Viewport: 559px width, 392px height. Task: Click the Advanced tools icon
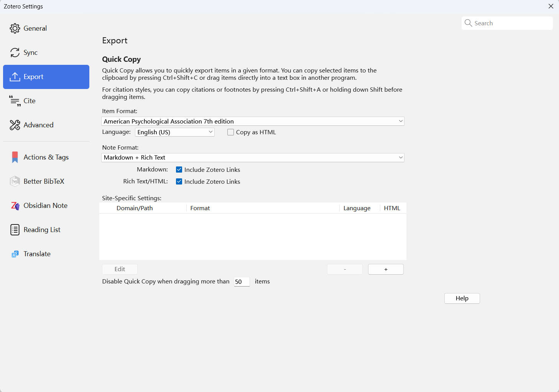15,125
